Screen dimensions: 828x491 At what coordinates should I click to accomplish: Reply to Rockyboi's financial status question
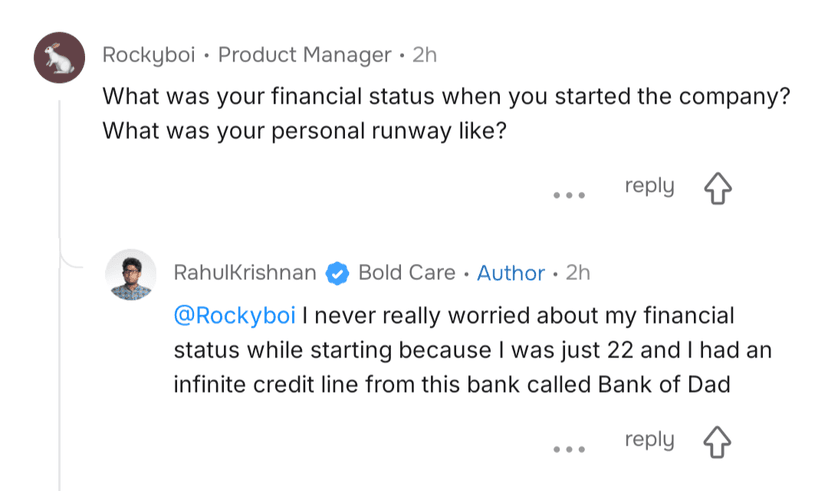[x=649, y=186]
